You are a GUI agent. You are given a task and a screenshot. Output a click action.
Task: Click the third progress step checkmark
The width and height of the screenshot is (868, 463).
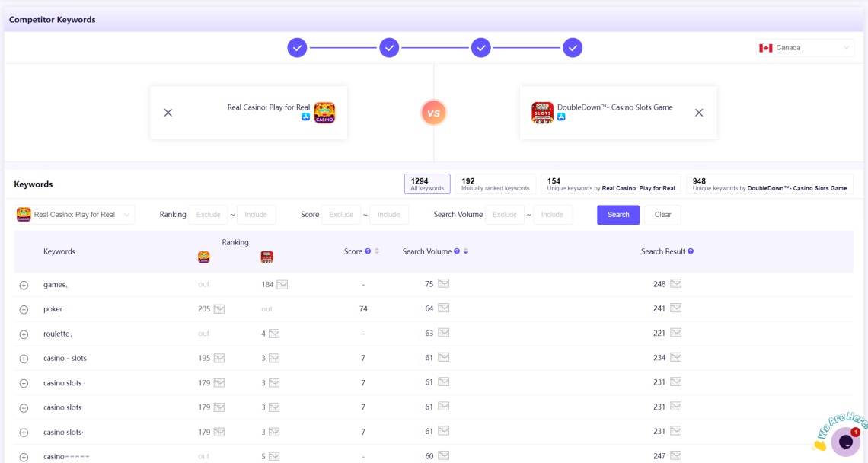(x=481, y=48)
